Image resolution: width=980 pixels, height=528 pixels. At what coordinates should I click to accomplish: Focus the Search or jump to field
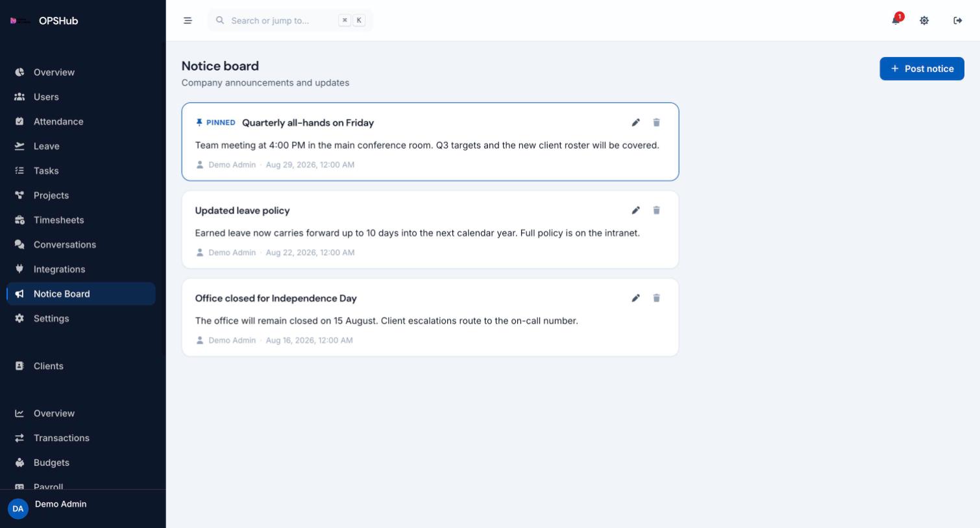point(290,21)
